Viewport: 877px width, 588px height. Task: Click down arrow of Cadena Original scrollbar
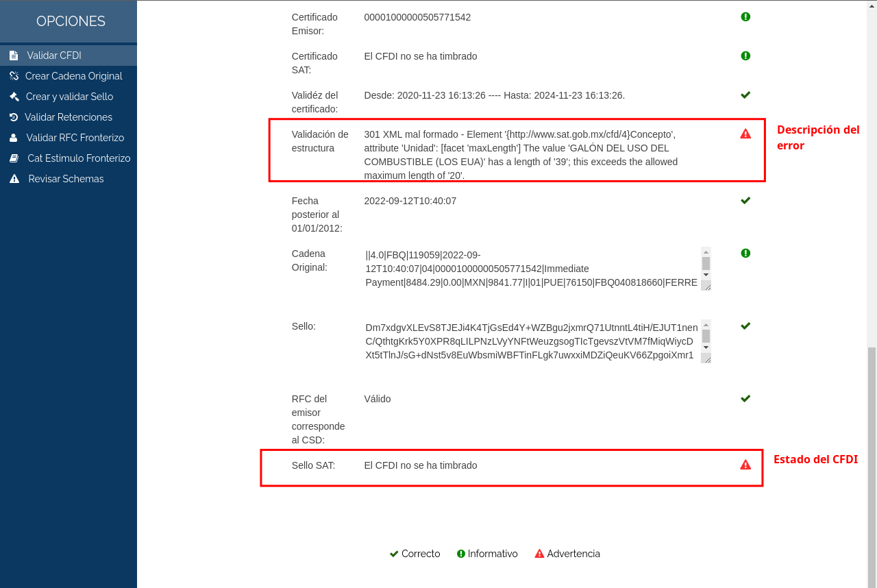point(706,275)
